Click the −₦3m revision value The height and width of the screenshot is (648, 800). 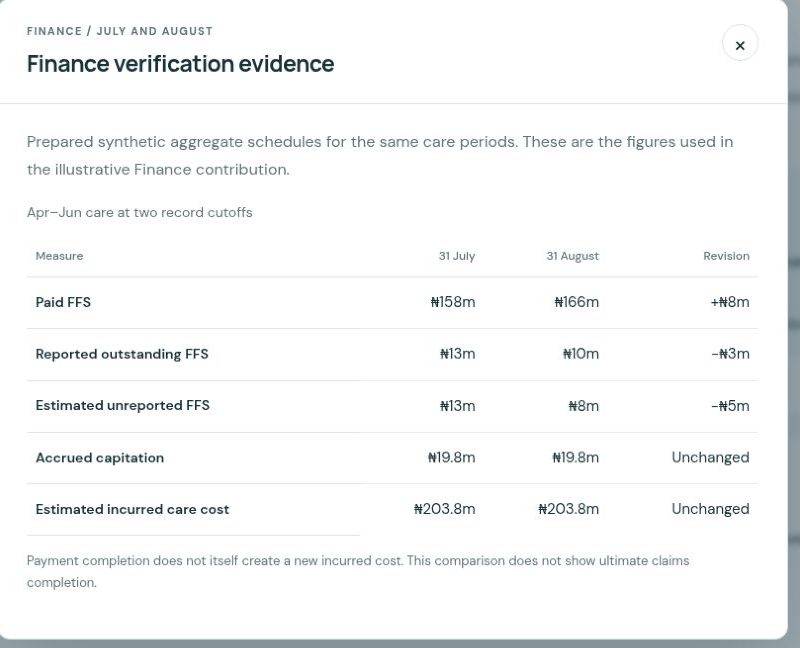pos(730,354)
